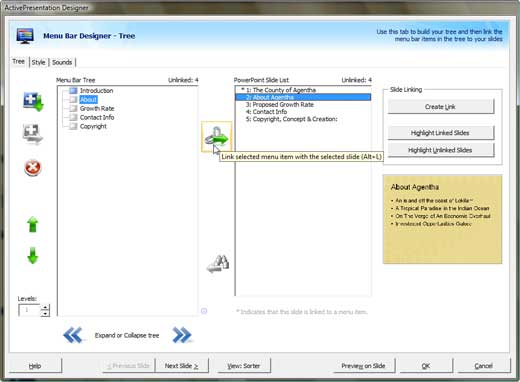Collapse the tree with the left double arrow
Viewport: 520px width, 382px height.
pos(73,335)
